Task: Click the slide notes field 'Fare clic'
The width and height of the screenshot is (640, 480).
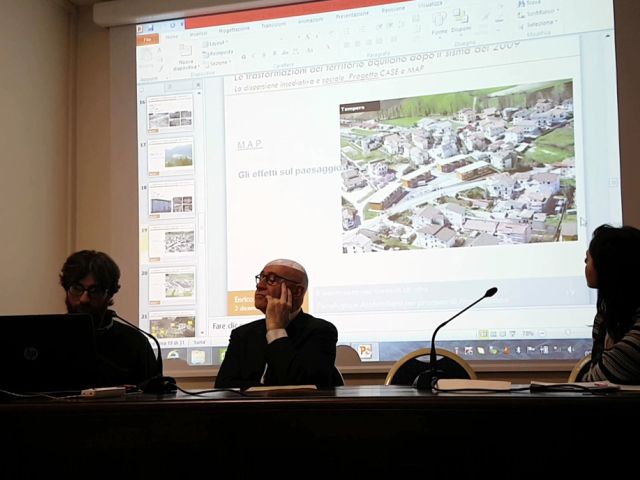Action: [x=224, y=326]
